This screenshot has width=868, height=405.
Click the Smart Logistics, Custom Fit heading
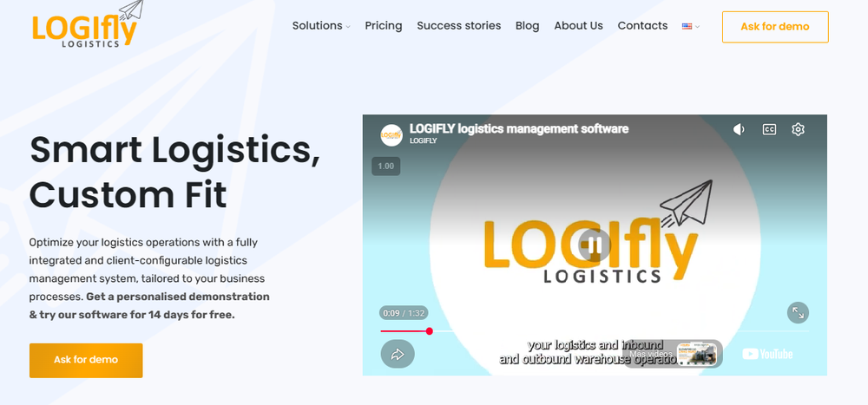click(x=175, y=172)
